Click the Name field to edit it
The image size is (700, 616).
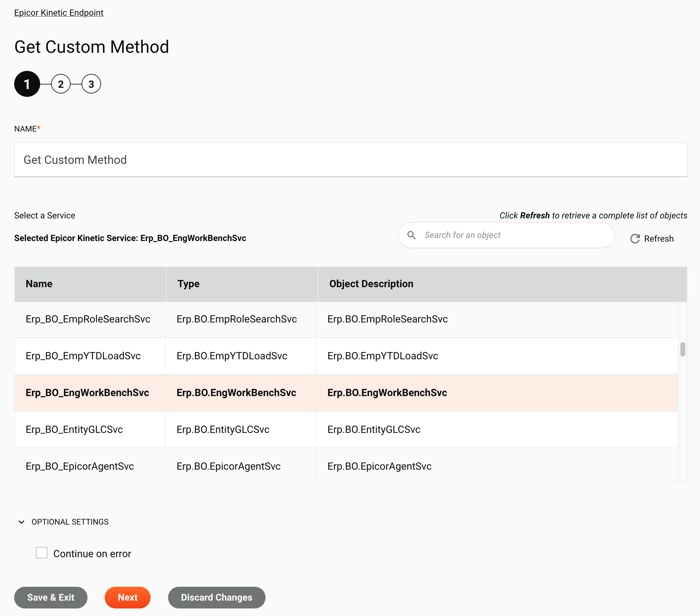pyautogui.click(x=349, y=160)
